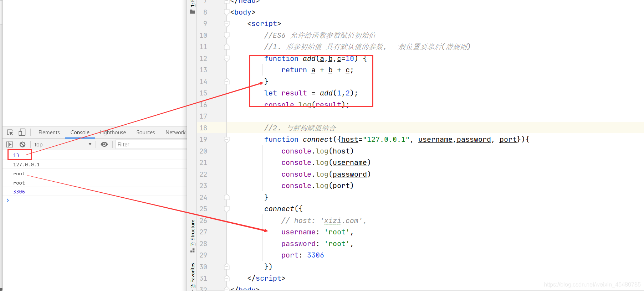644x291 pixels.
Task: Click 'username: 'root'' property line
Action: pos(317,232)
